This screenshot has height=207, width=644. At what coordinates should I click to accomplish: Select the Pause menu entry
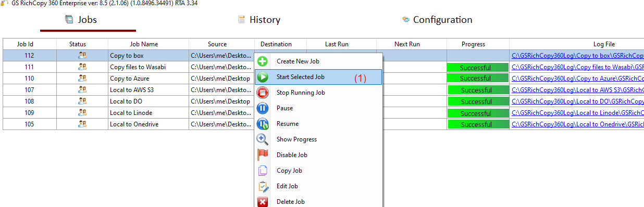pyautogui.click(x=318, y=108)
